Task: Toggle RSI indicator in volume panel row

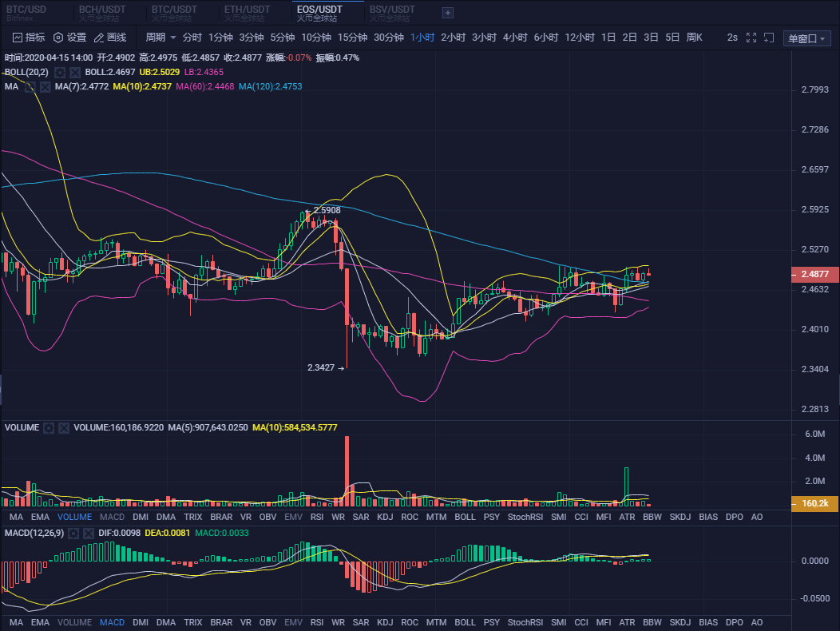Action: pos(317,517)
